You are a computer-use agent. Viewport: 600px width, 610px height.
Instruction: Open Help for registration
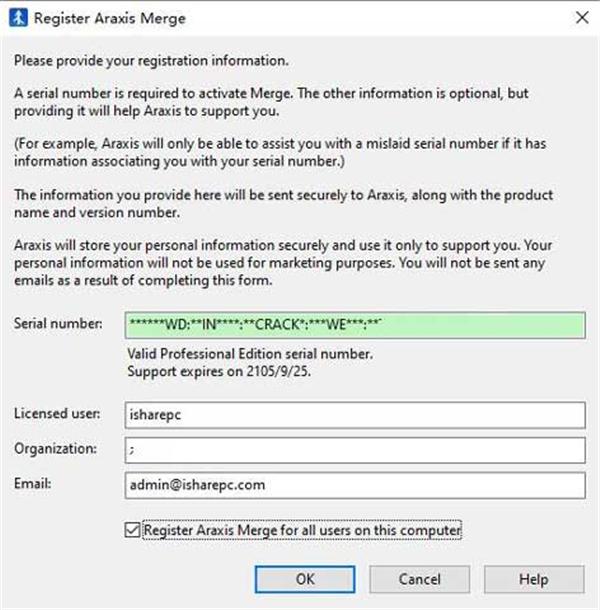click(x=534, y=579)
